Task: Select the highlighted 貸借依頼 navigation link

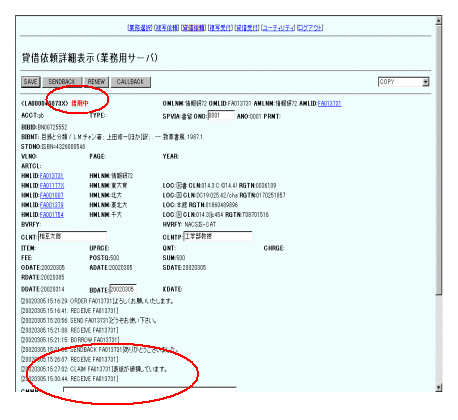Action: 194,28
